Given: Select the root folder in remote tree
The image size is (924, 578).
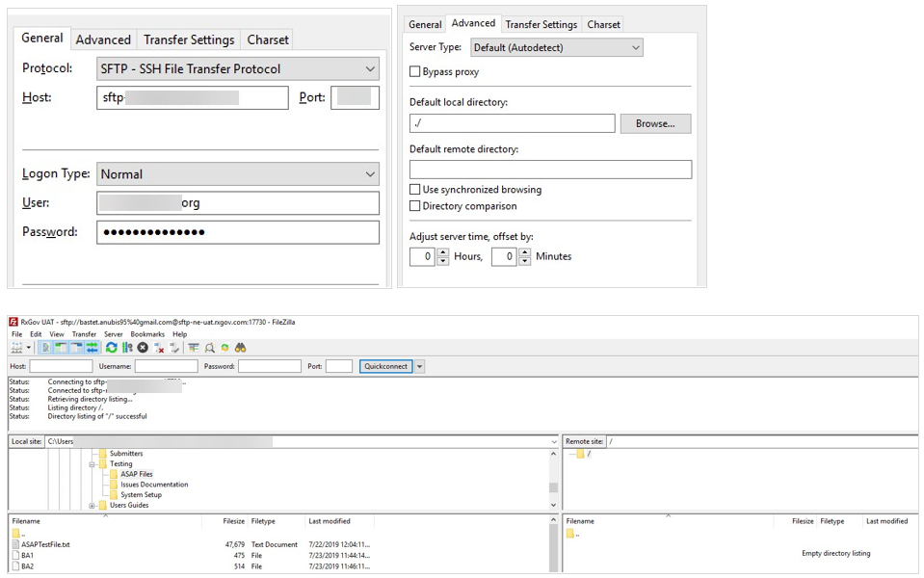Looking at the screenshot, I should coord(583,454).
